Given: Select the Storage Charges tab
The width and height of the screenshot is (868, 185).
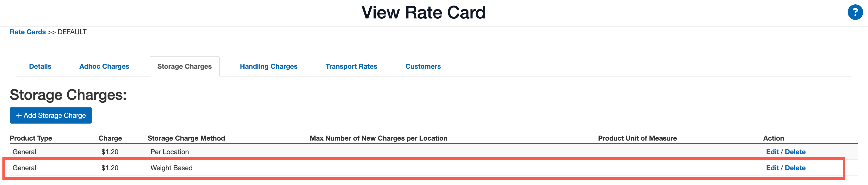Looking at the screenshot, I should point(185,66).
